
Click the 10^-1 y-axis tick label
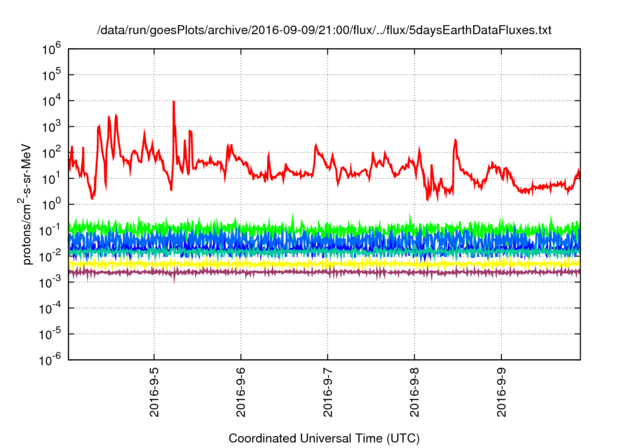(x=51, y=230)
